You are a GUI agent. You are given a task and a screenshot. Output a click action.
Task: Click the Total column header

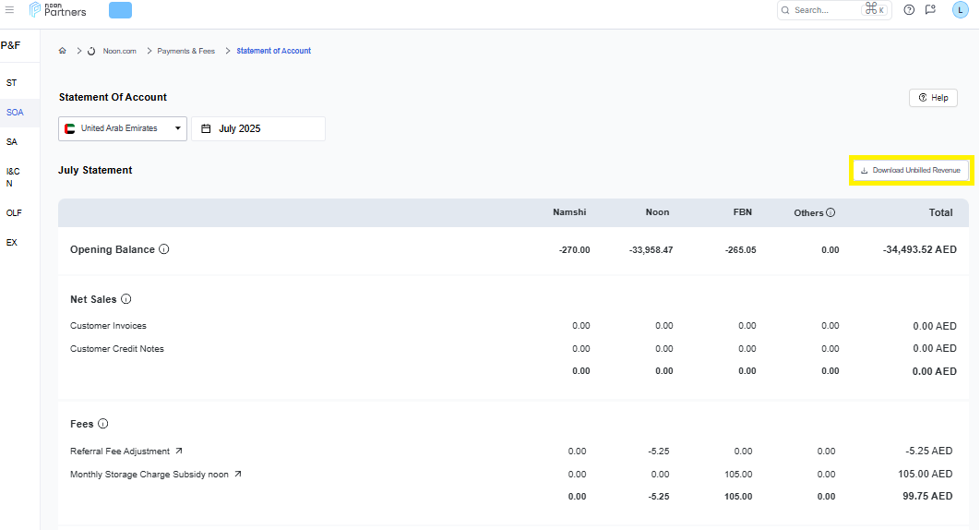[940, 212]
